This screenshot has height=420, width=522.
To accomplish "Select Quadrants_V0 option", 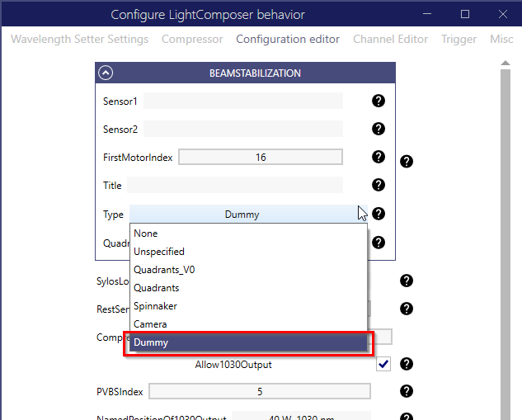I will click(x=248, y=270).
